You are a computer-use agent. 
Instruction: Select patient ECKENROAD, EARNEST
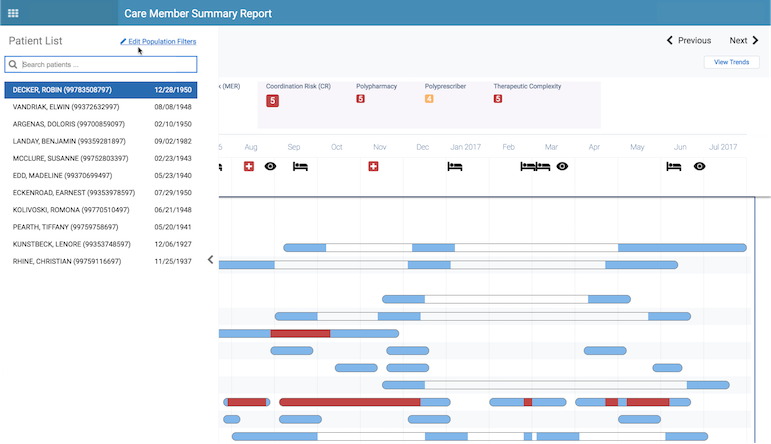pos(101,193)
